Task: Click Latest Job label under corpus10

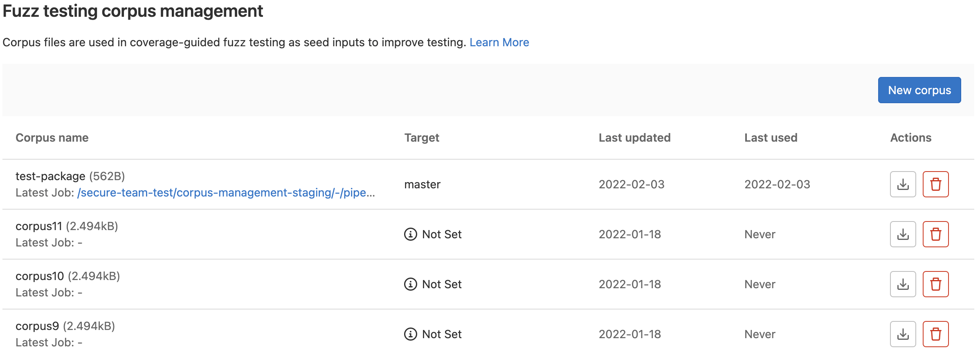Action: pos(45,292)
